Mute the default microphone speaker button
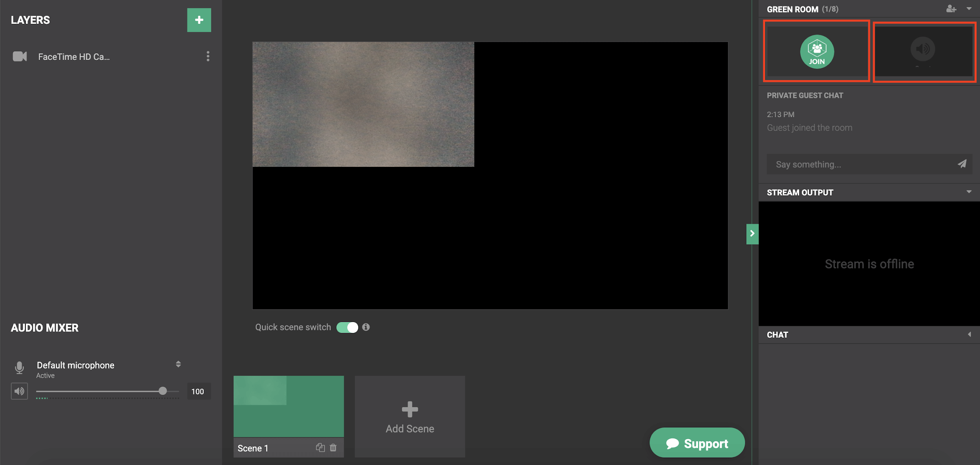This screenshot has height=465, width=980. click(x=19, y=391)
